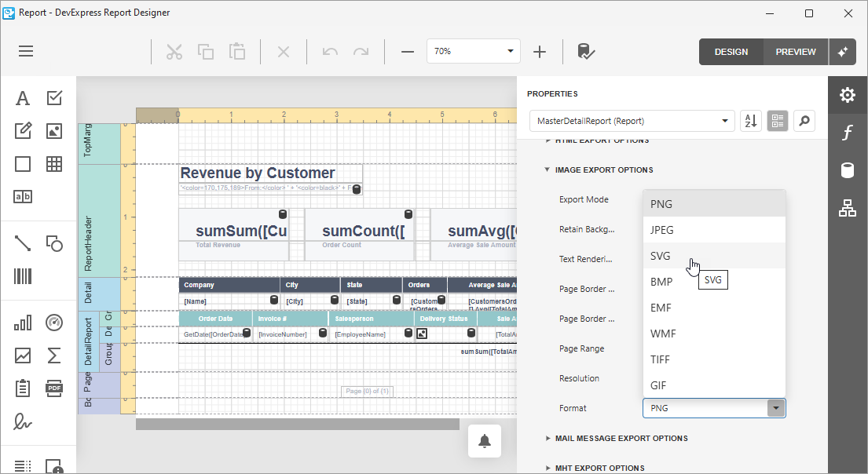The width and height of the screenshot is (868, 474).
Task: Select the Check Box control in toolbox
Action: (x=54, y=98)
